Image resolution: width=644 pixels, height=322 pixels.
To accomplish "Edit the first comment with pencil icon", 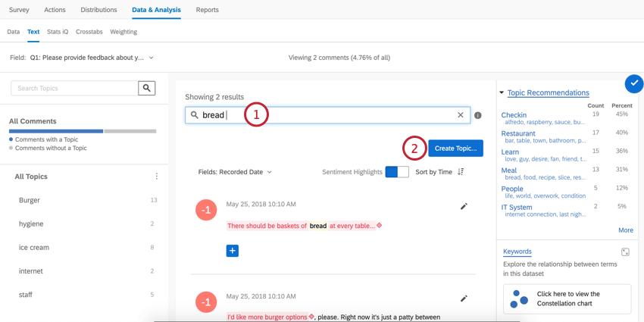I will point(464,206).
